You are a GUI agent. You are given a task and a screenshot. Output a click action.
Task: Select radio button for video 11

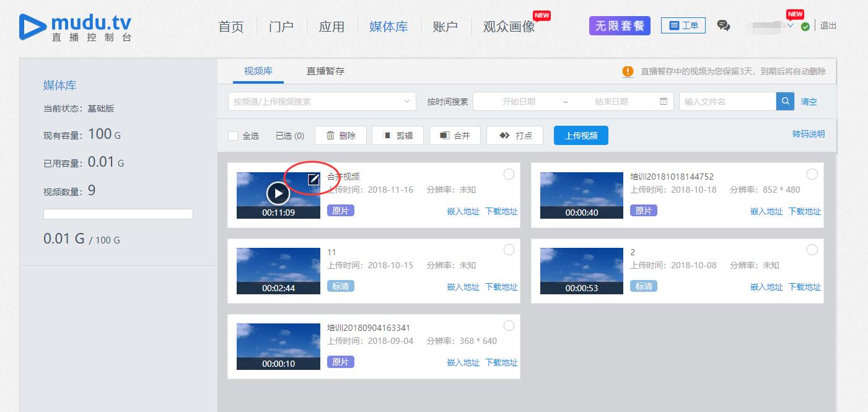click(509, 250)
